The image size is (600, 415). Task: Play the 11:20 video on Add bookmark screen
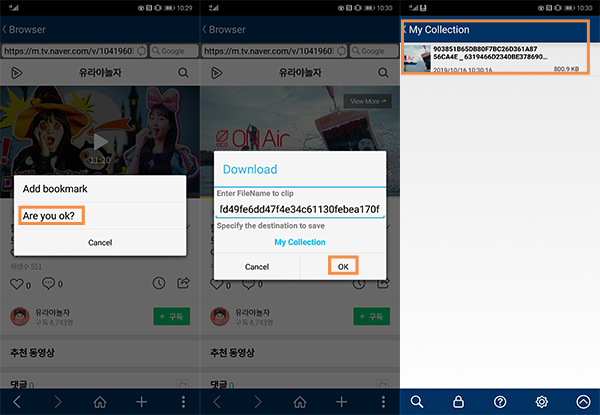click(x=100, y=142)
